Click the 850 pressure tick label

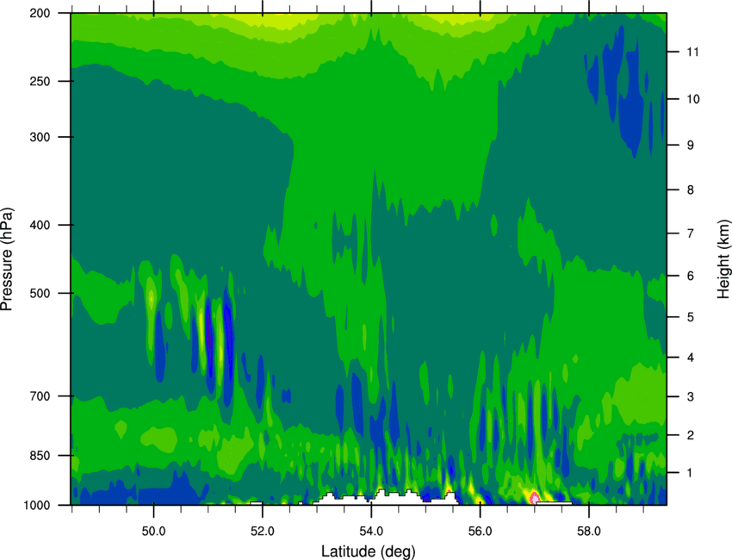(x=40, y=456)
